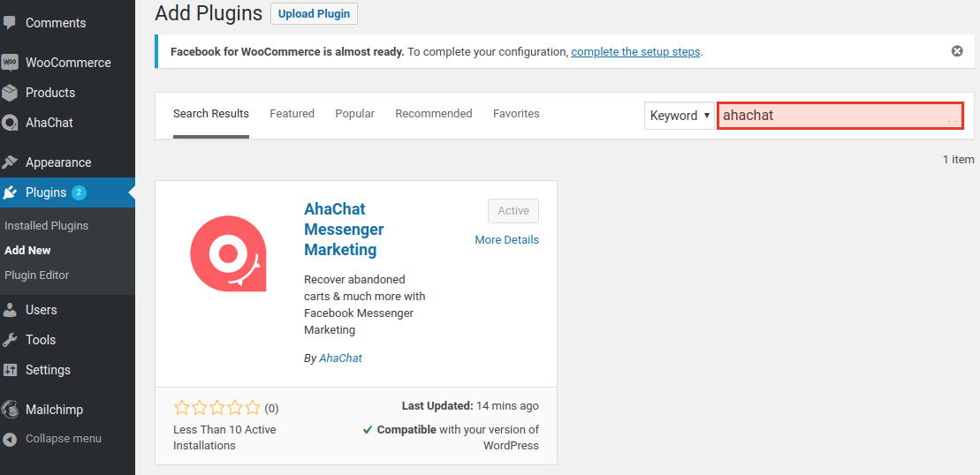Click the Settings sliders icon
The image size is (980, 475).
pos(10,370)
